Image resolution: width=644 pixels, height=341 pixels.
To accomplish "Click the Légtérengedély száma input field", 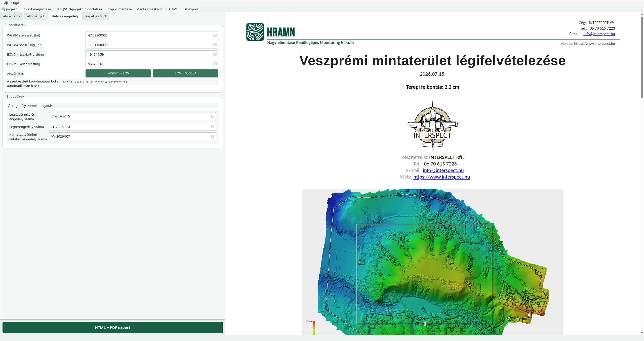I will (x=132, y=127).
